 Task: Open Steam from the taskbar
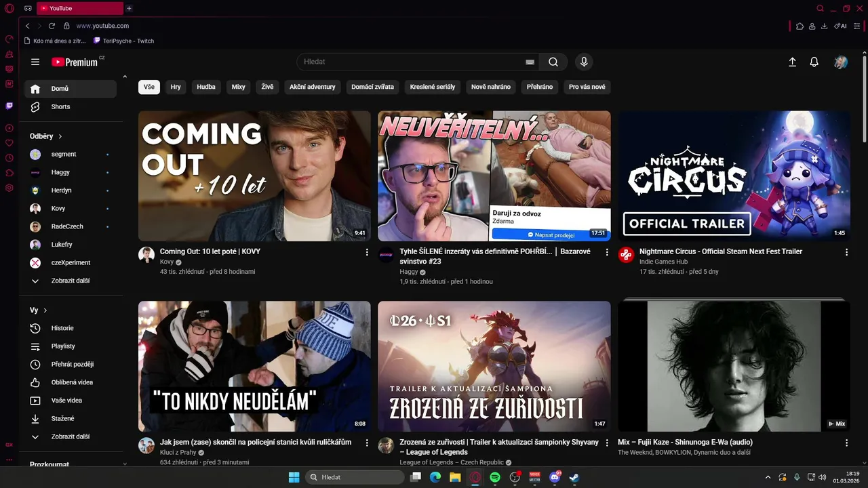pos(574,477)
